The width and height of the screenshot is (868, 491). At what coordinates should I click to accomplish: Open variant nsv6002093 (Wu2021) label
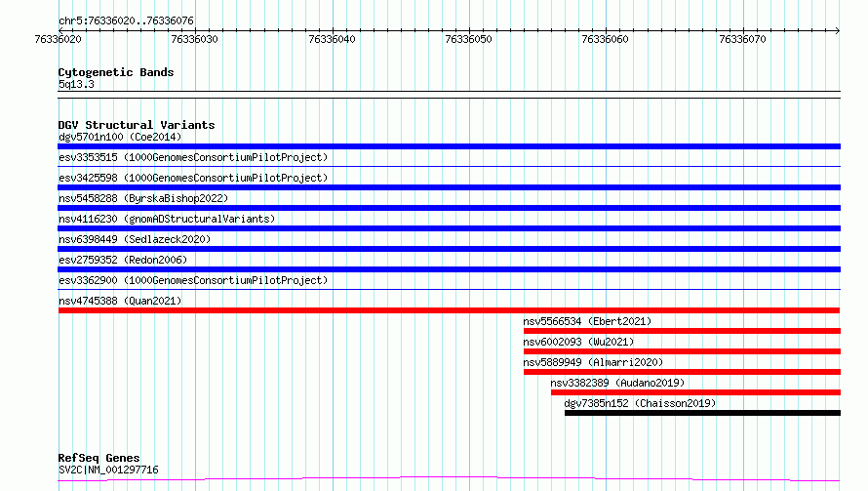(x=578, y=342)
